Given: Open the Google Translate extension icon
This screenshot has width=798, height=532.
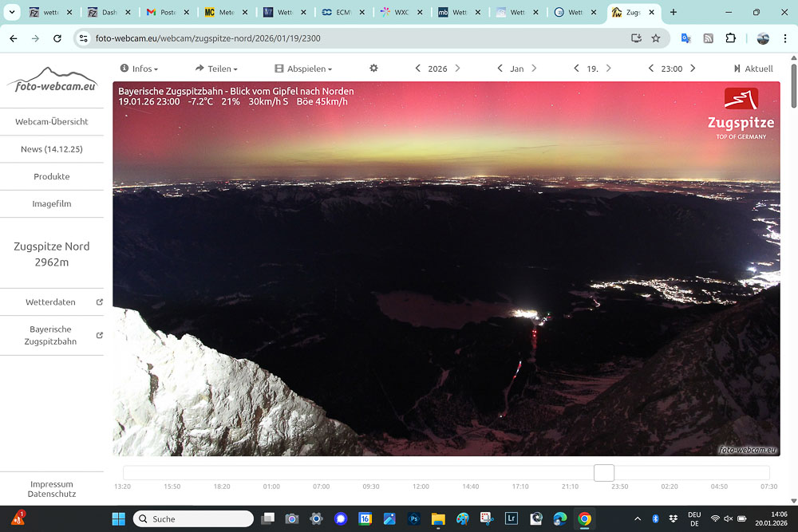Looking at the screenshot, I should (685, 38).
